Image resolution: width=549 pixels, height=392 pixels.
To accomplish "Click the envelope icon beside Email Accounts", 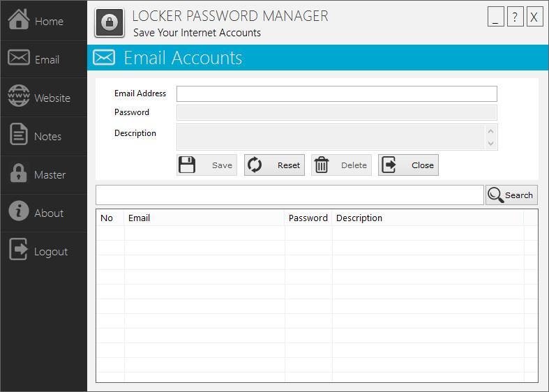I will [x=104, y=57].
